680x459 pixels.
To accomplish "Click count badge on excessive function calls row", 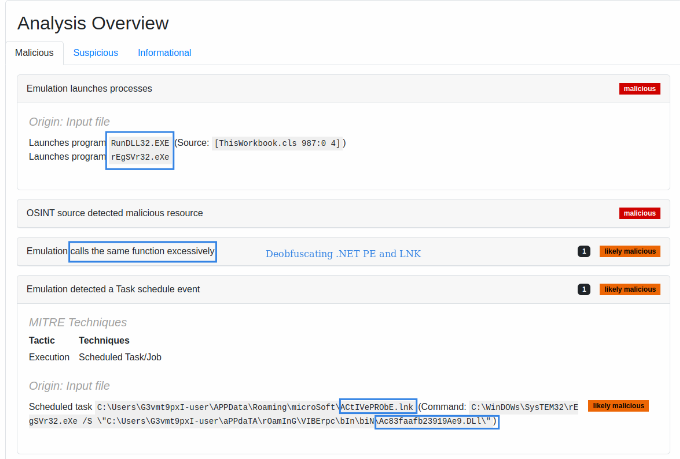I will coord(584,251).
